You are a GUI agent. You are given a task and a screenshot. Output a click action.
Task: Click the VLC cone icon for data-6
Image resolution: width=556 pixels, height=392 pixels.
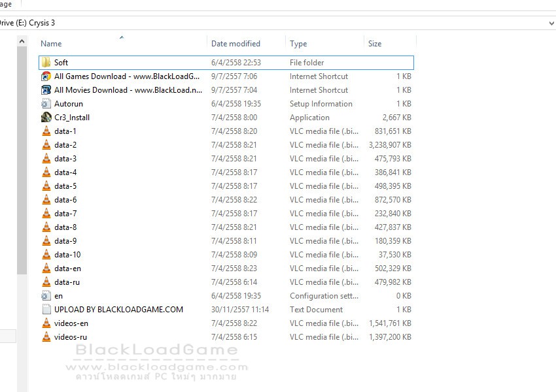click(46, 200)
